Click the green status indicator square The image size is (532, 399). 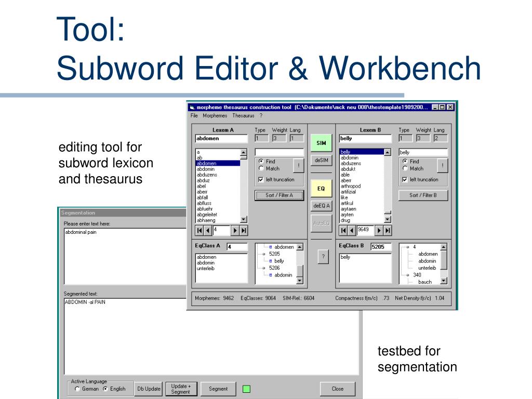pos(247,389)
